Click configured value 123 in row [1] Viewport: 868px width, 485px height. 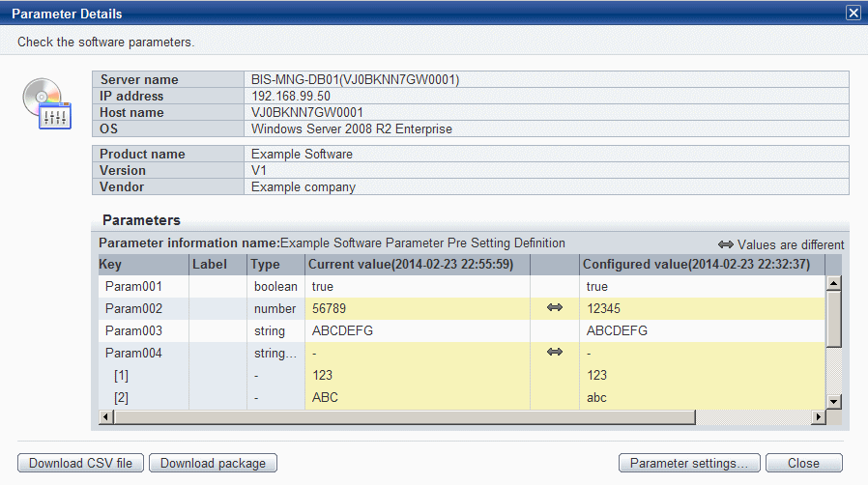[596, 376]
